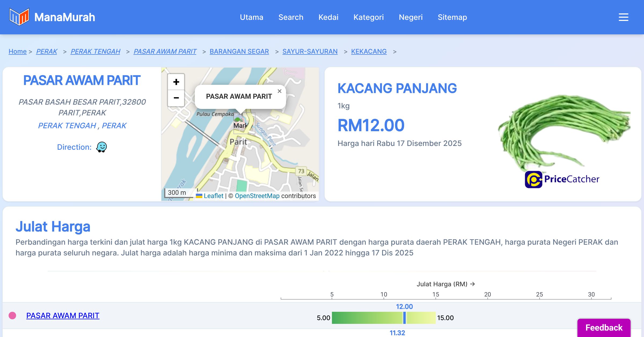Screen dimensions: 644x337
Task: Open the Kategori navigation item
Action: click(368, 17)
